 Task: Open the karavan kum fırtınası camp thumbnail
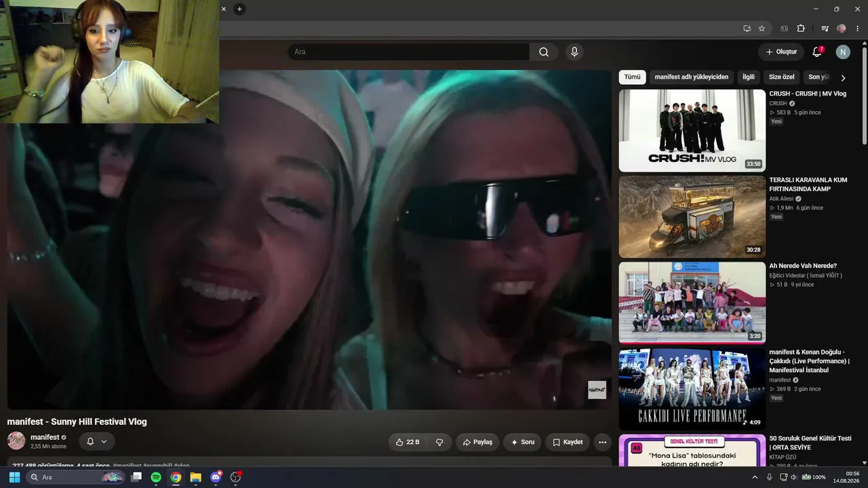click(692, 217)
